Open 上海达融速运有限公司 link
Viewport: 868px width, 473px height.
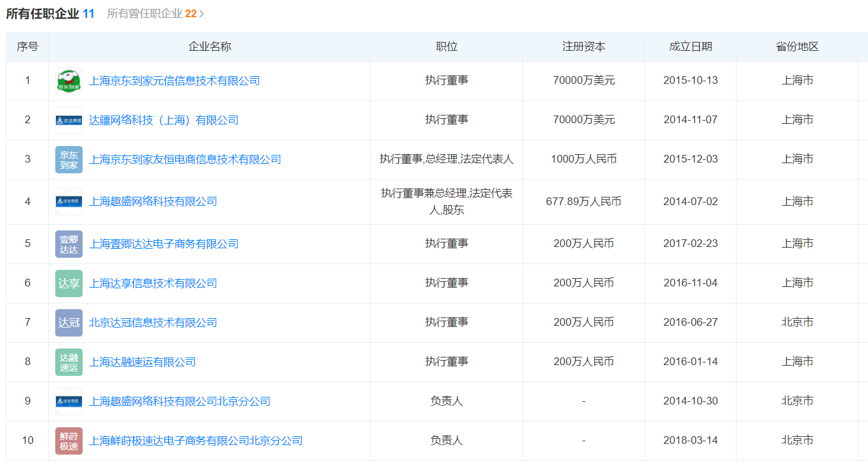click(x=142, y=362)
